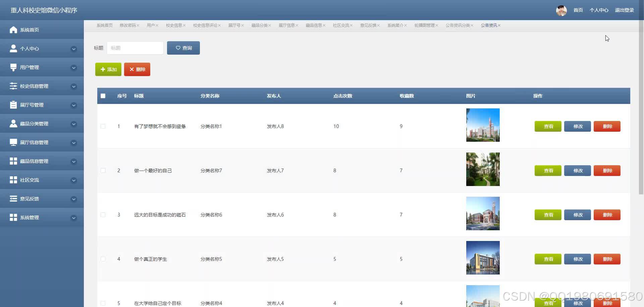Expand the 用户管理 sidebar chevron
The width and height of the screenshot is (644, 307).
pyautogui.click(x=74, y=68)
